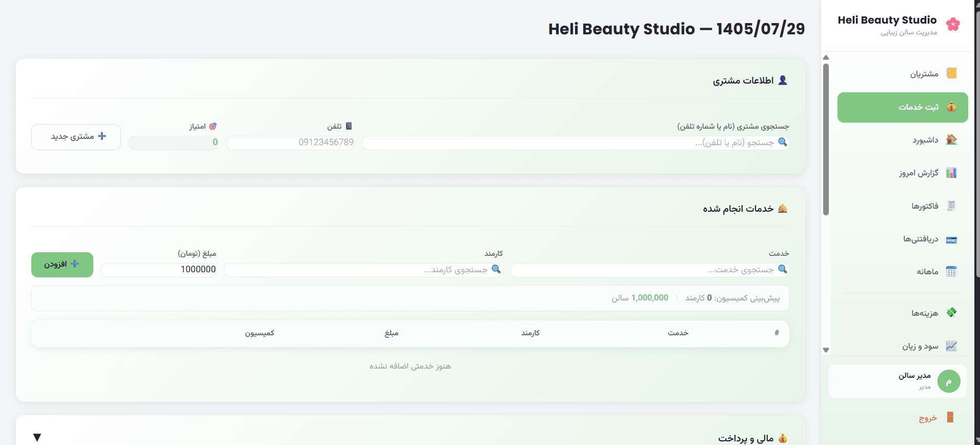980x445 pixels.
Task: Focus the customer search field
Action: (x=575, y=143)
